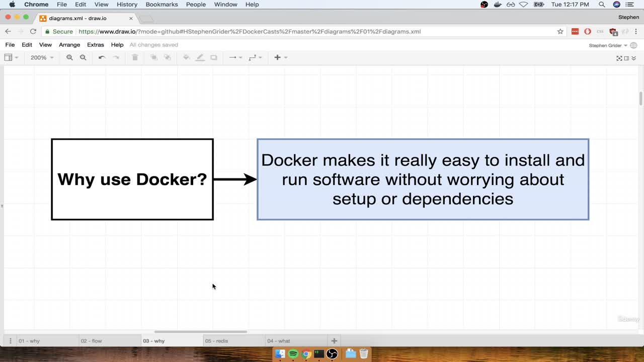This screenshot has width=644, height=362.
Task: Click the Opera-style red O extension icon
Action: [x=588, y=31]
